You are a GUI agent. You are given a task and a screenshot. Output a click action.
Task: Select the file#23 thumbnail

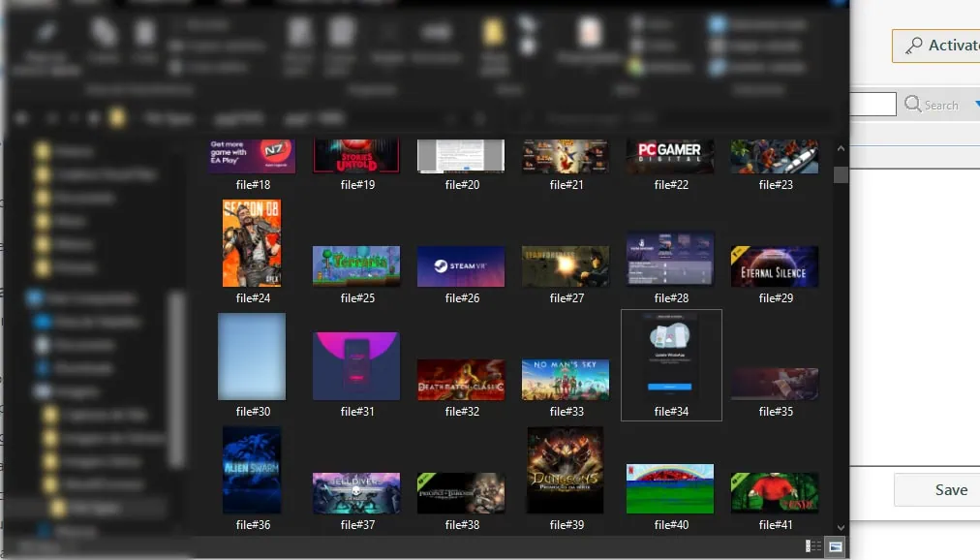pos(775,156)
